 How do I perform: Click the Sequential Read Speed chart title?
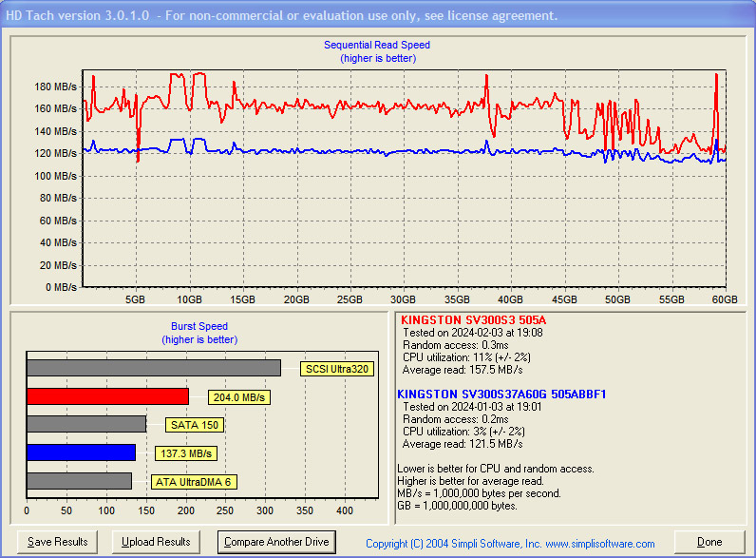pos(377,45)
